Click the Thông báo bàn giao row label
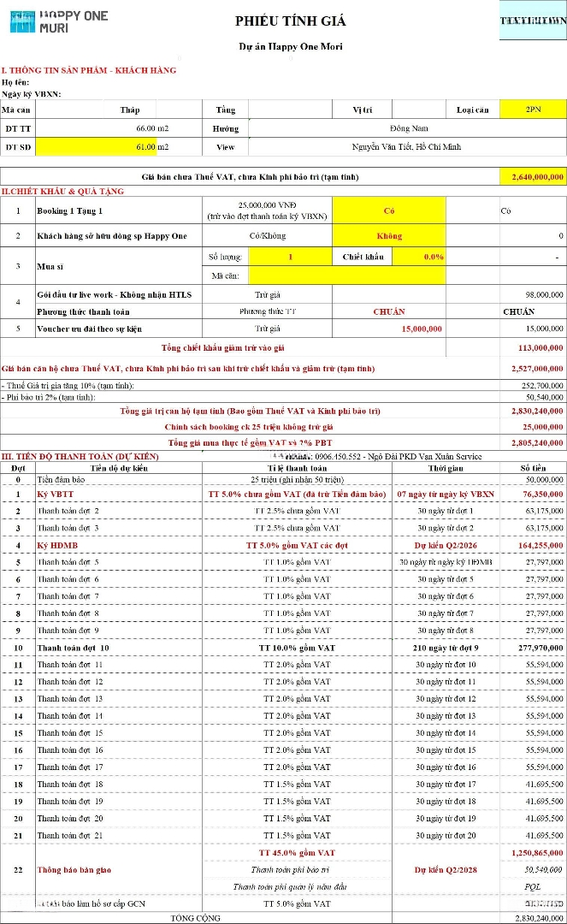Viewport: 567px width, 924px height. [74, 870]
